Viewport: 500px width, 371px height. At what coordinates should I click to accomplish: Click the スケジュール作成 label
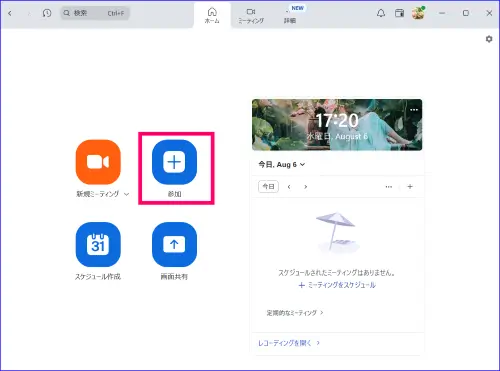click(x=98, y=277)
